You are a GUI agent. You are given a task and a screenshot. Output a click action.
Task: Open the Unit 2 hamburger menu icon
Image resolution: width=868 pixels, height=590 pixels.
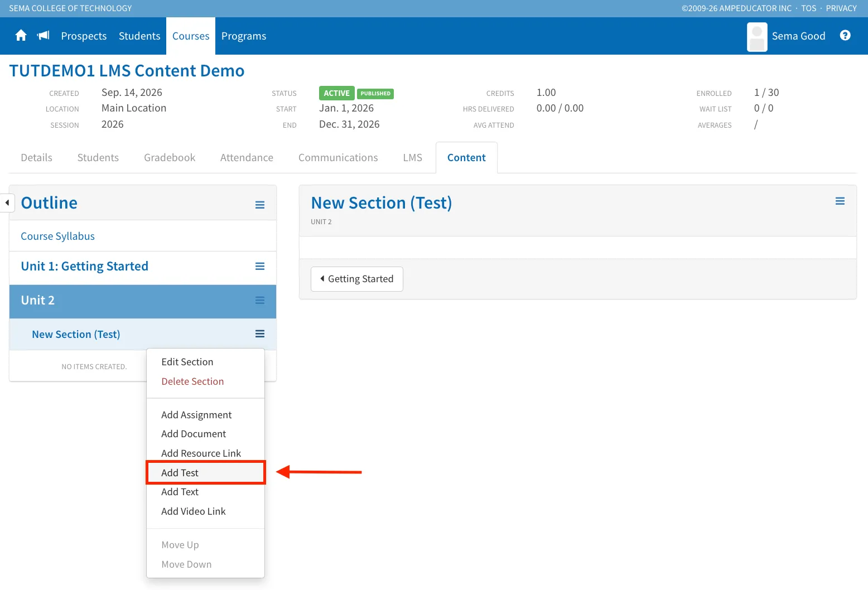260,301
